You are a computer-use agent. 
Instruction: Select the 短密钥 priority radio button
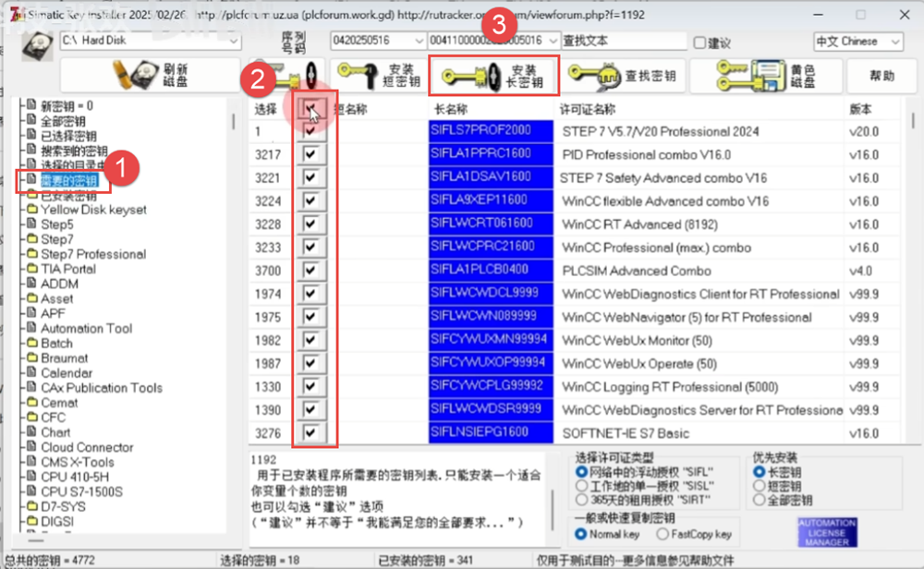click(x=759, y=486)
